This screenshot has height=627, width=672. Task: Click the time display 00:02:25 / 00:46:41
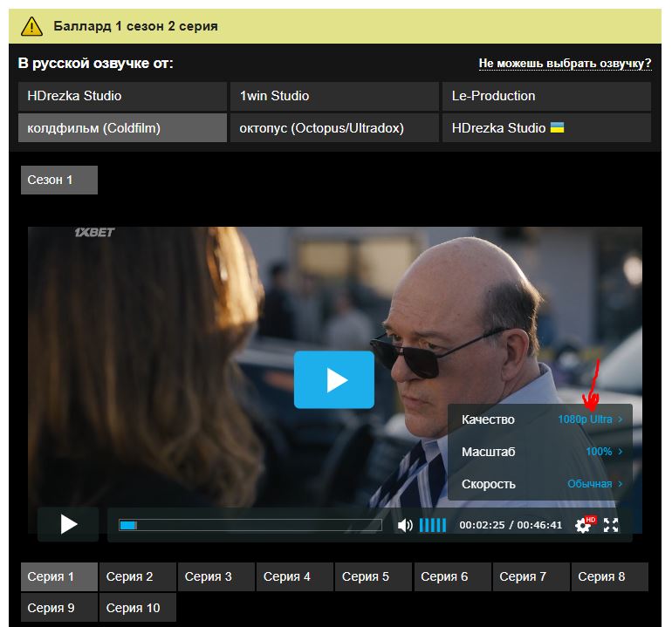tap(511, 525)
